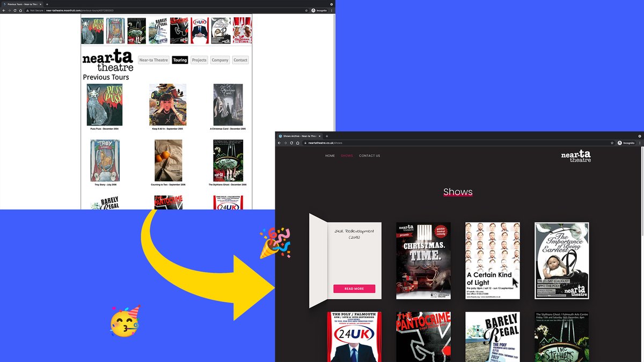Click 'Puss Puss - December 2004' caption
Screen dimensions: 644x362
105,129
